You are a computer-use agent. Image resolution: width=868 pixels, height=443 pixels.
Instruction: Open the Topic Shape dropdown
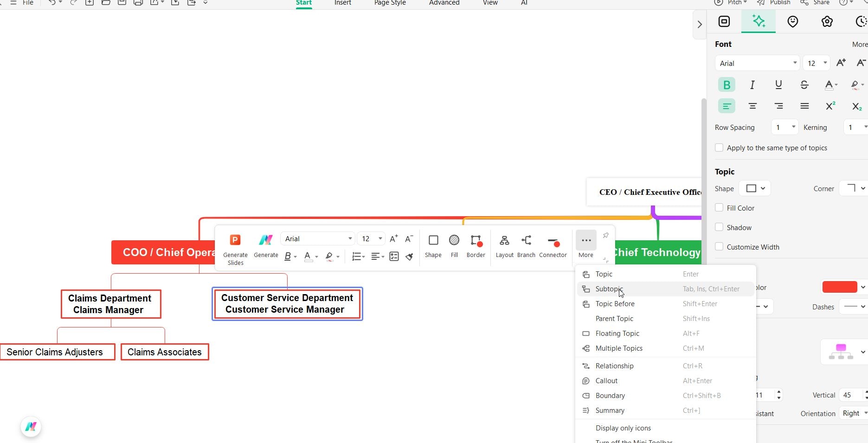pos(755,188)
